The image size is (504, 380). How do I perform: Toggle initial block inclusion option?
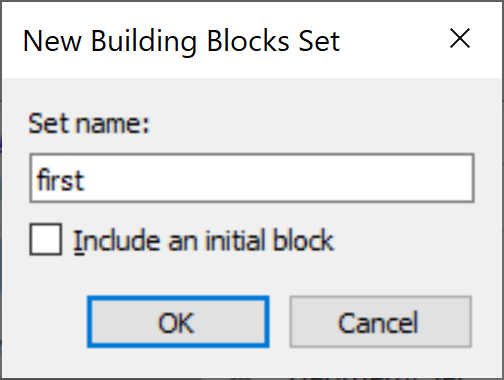[46, 239]
